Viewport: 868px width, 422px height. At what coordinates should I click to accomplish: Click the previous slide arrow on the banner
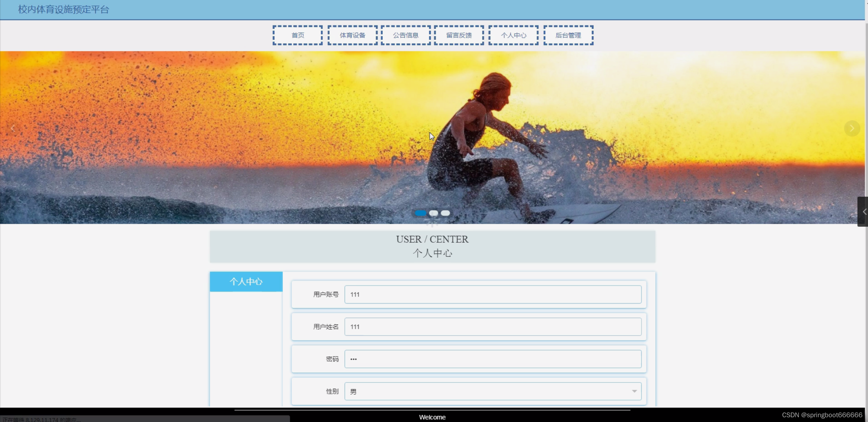tap(13, 129)
